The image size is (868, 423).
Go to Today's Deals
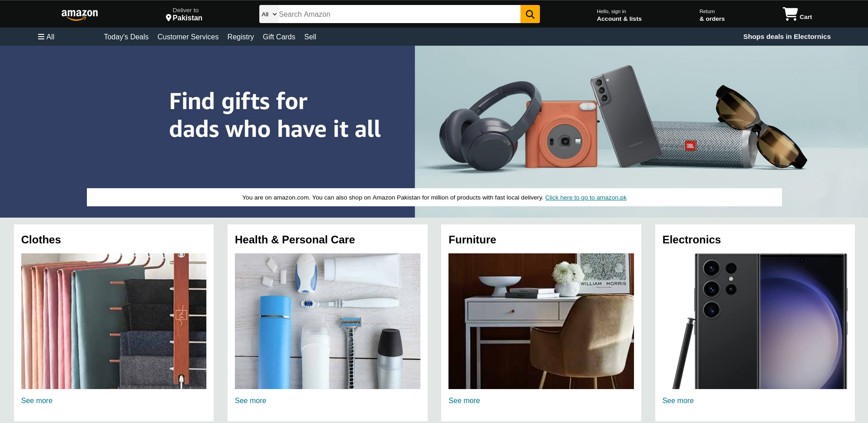(126, 37)
